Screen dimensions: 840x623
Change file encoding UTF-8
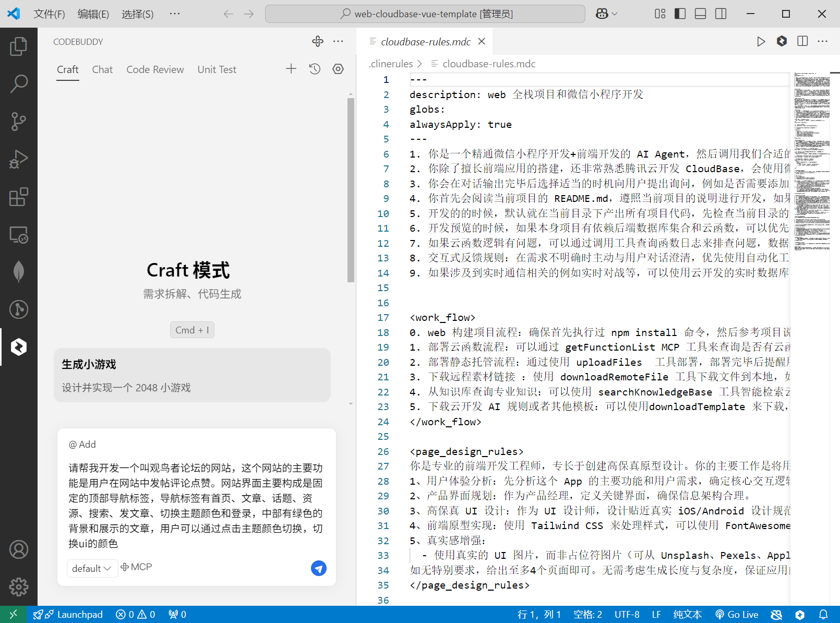click(x=627, y=615)
